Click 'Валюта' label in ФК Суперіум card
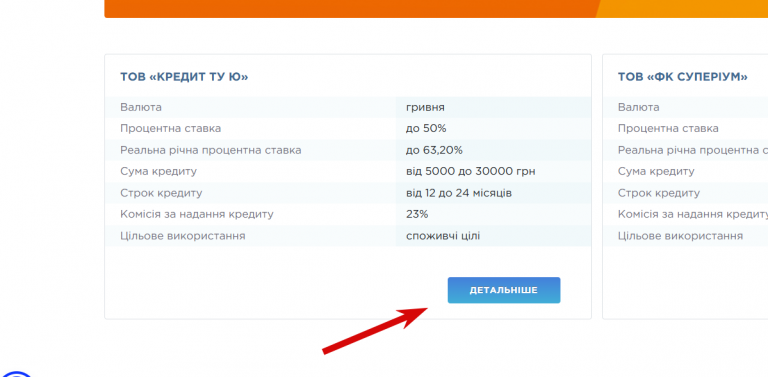 [638, 107]
